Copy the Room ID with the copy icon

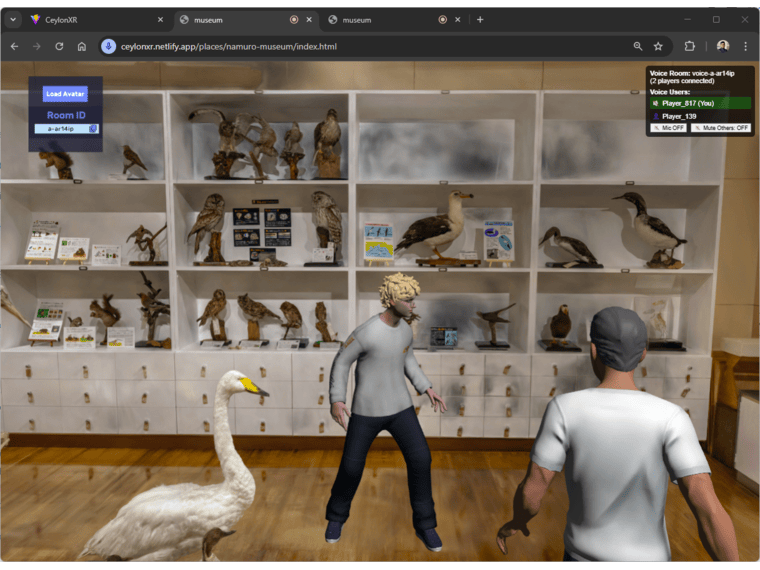[93, 129]
